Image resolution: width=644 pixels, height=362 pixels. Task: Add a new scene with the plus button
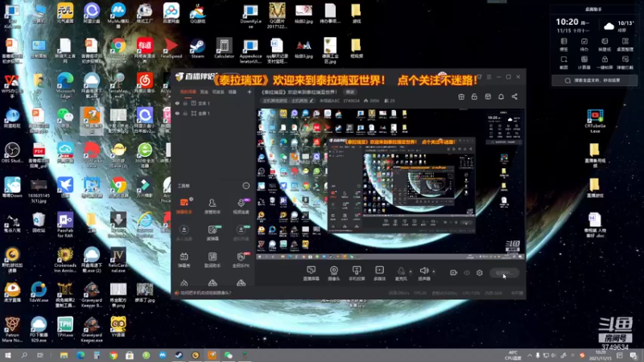pos(250,92)
